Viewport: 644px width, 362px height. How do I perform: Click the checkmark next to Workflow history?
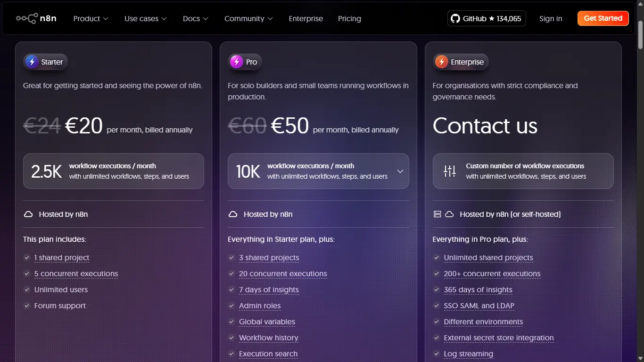click(x=231, y=337)
